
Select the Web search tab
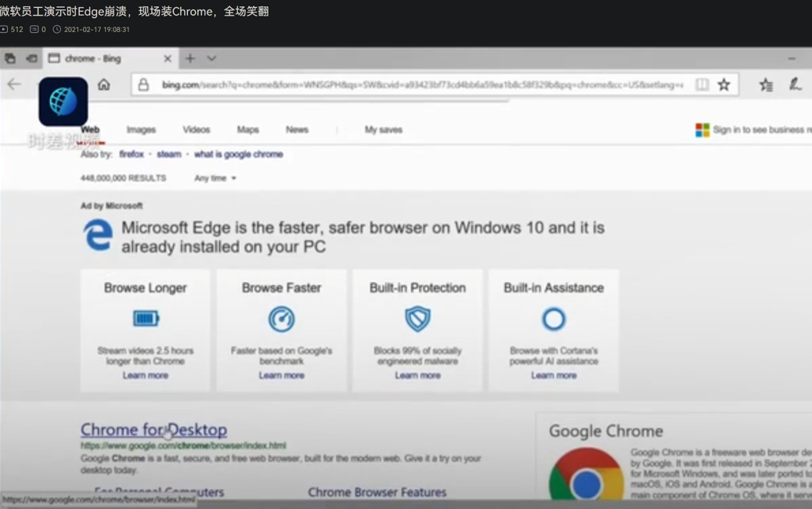(90, 129)
